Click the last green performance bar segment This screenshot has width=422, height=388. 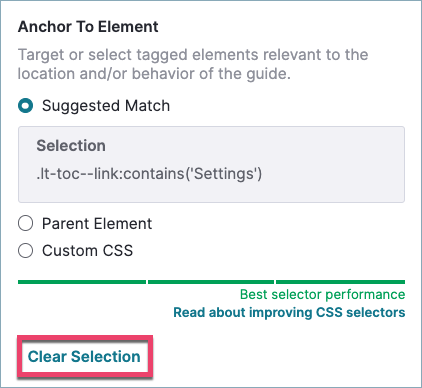click(x=340, y=282)
